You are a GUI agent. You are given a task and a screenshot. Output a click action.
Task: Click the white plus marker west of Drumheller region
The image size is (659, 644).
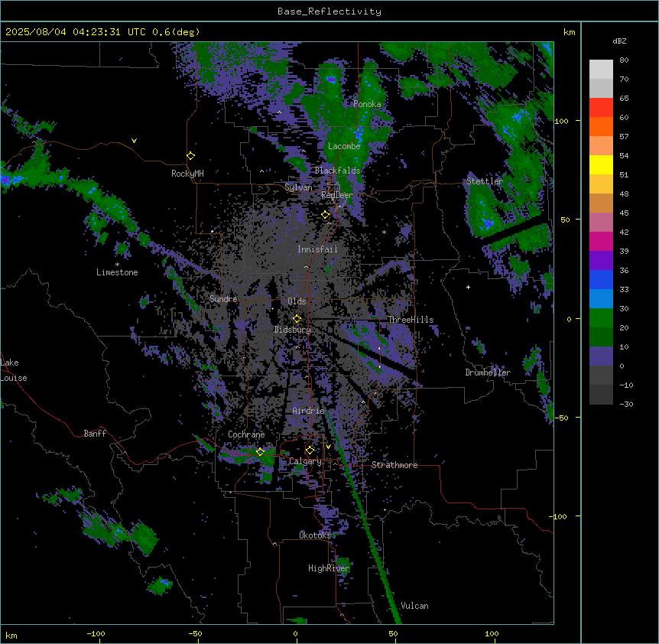coord(468,287)
